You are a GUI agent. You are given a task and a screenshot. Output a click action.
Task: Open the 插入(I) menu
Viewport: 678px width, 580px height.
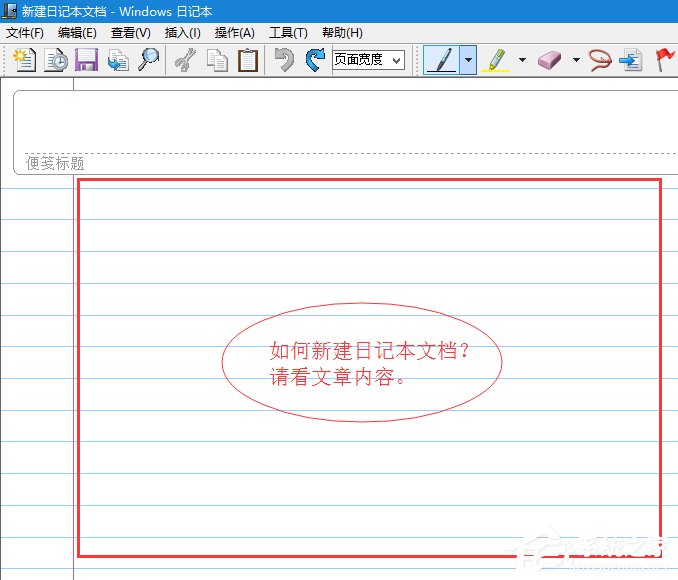(x=182, y=33)
